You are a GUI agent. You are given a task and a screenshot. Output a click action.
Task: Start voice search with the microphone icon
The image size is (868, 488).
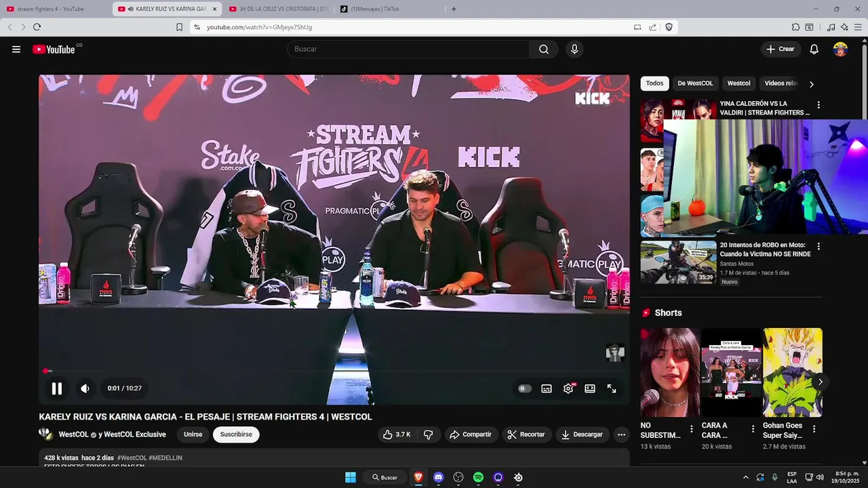point(574,49)
